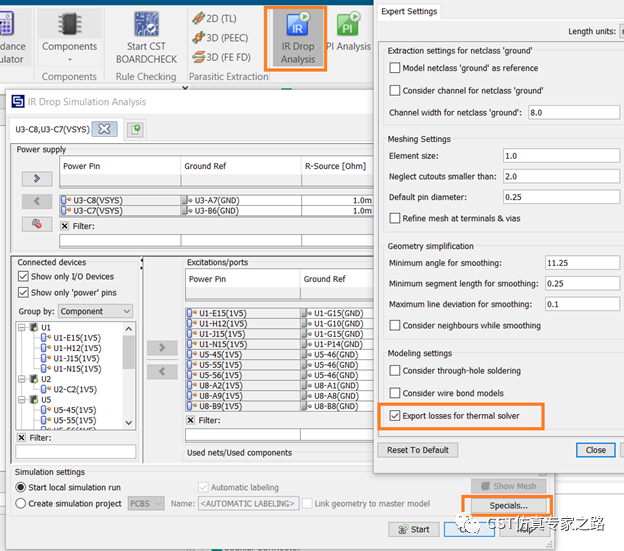The width and height of the screenshot is (624, 551).
Task: Close Expert Settings dialog
Action: tap(595, 450)
